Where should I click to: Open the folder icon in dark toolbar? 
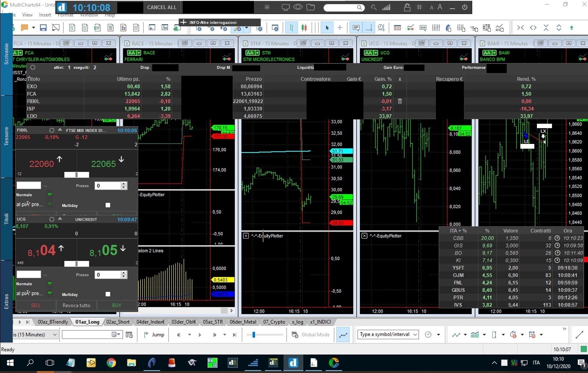click(311, 7)
